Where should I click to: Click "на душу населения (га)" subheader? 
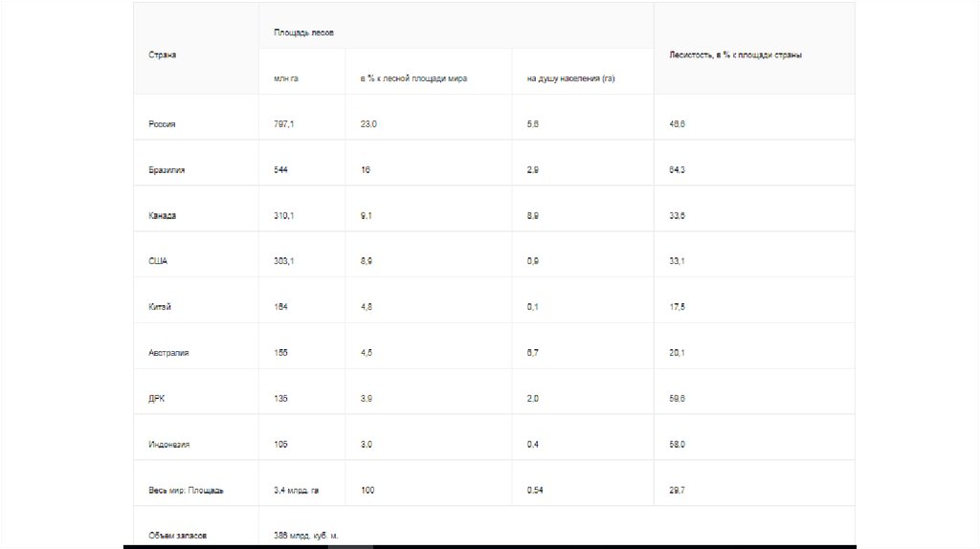(x=570, y=78)
